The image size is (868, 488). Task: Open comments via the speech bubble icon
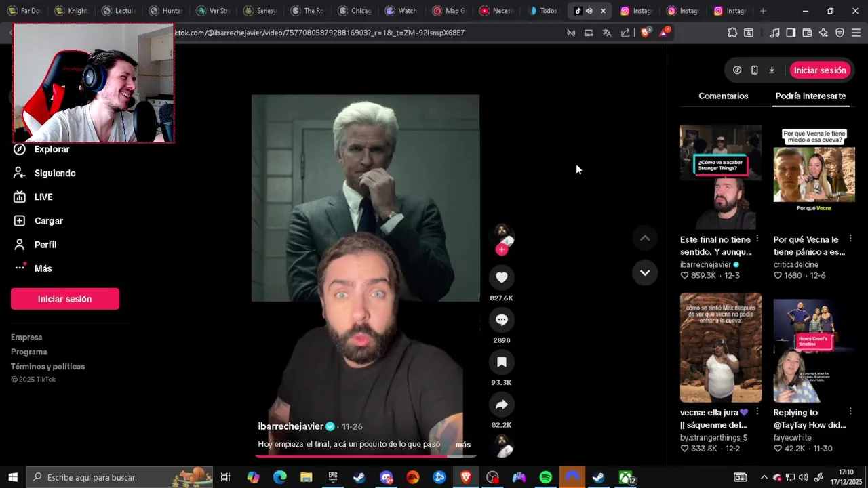pyautogui.click(x=502, y=319)
